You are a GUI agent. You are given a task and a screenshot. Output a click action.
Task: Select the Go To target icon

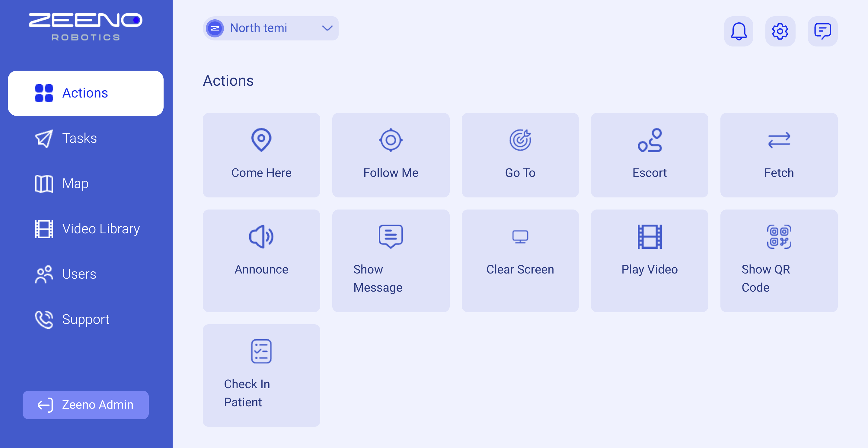pyautogui.click(x=520, y=139)
